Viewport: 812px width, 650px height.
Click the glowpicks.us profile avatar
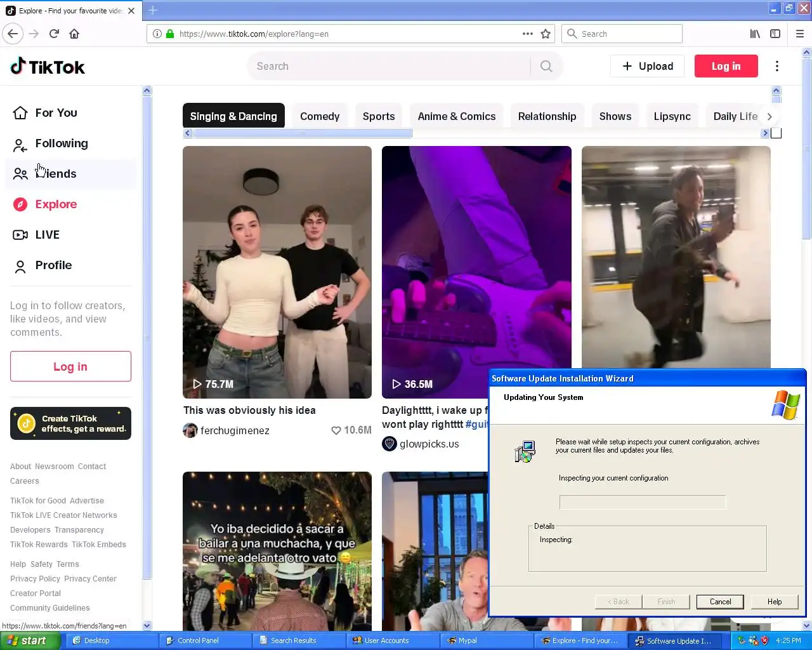tap(390, 444)
